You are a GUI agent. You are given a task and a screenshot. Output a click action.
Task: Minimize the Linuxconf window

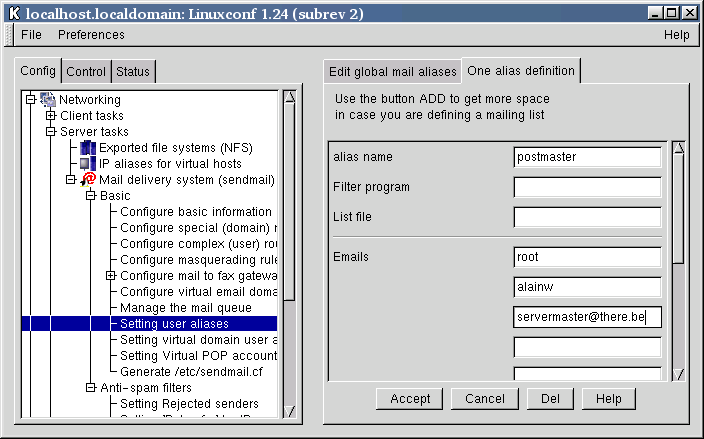[656, 13]
